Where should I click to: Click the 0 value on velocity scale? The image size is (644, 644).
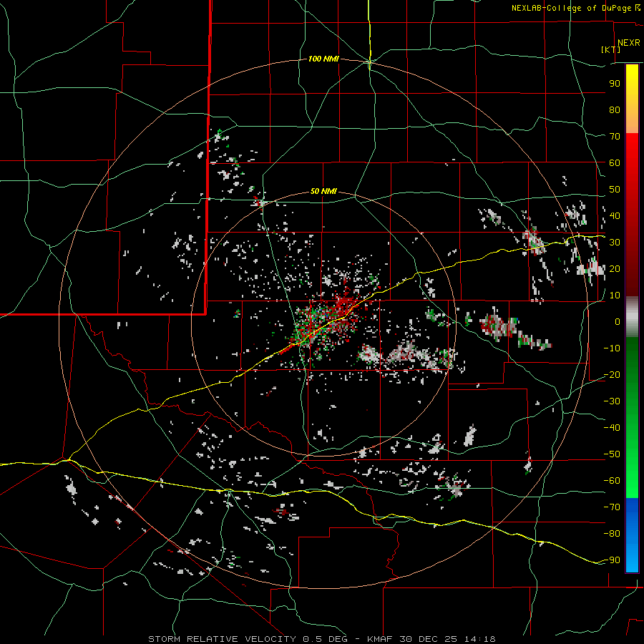click(618, 321)
